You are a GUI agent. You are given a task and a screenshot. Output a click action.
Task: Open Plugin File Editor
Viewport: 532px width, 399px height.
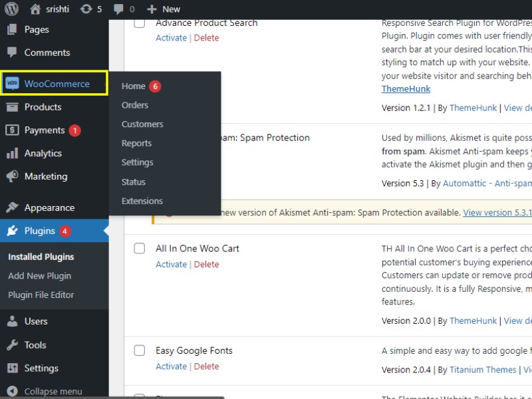41,295
